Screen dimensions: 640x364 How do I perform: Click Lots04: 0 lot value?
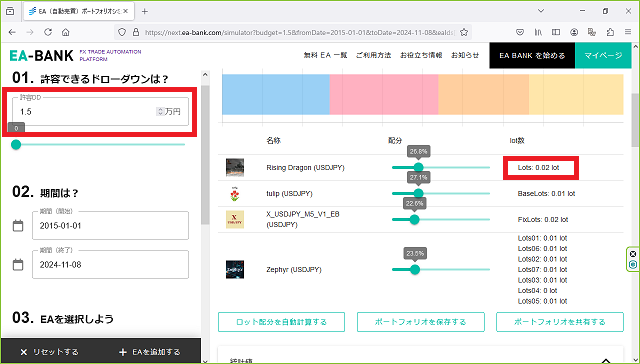coord(538,291)
